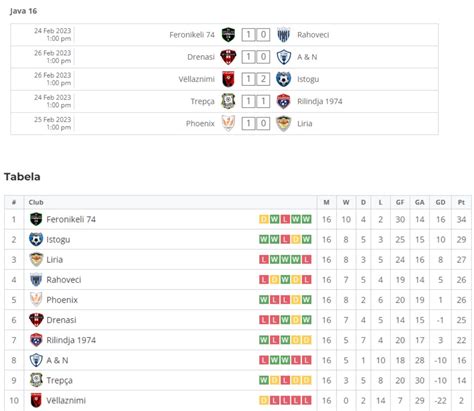Click first red L form badge for Liria
Screen dimensions: 474x411
pyautogui.click(x=264, y=259)
